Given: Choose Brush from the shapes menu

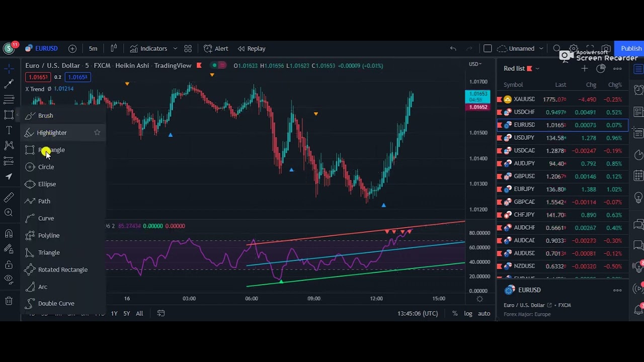Looking at the screenshot, I should [x=63, y=116].
